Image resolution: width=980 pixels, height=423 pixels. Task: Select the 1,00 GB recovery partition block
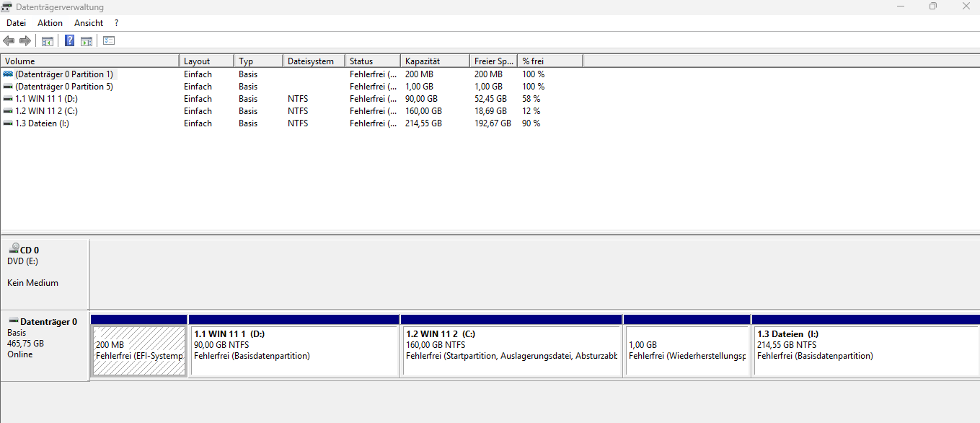click(x=687, y=351)
